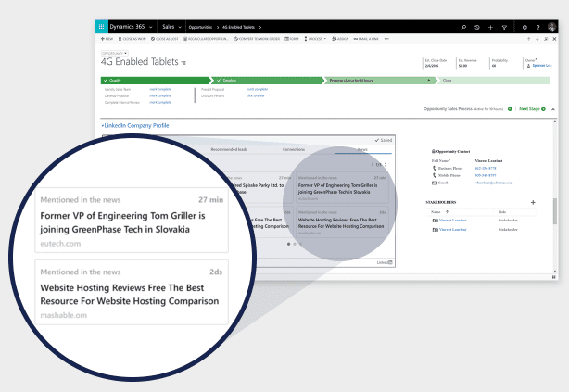Mark Develop Proposal complete

pos(160,95)
